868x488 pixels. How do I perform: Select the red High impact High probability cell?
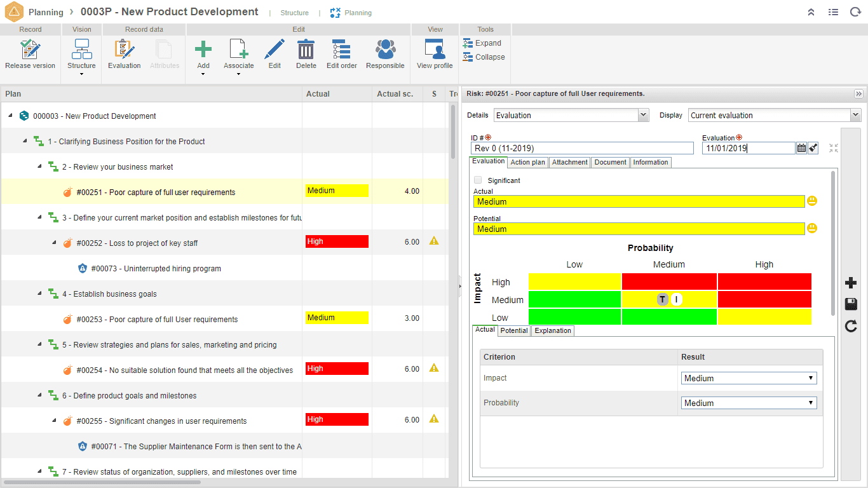(764, 281)
